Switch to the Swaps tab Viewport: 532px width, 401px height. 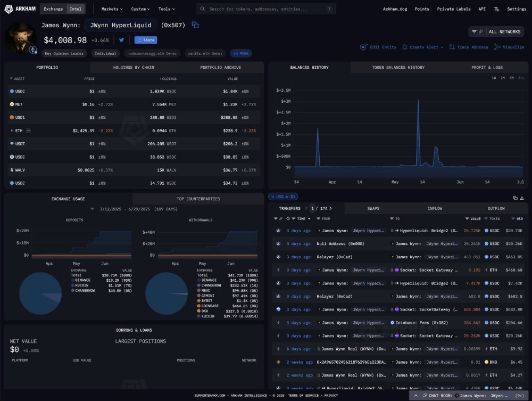(x=373, y=208)
